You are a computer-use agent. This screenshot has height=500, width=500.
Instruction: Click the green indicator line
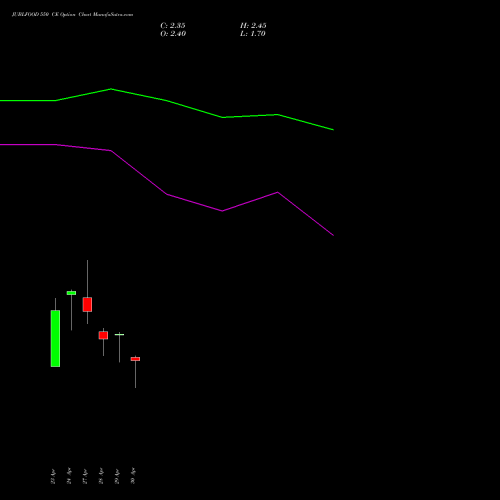point(167,100)
